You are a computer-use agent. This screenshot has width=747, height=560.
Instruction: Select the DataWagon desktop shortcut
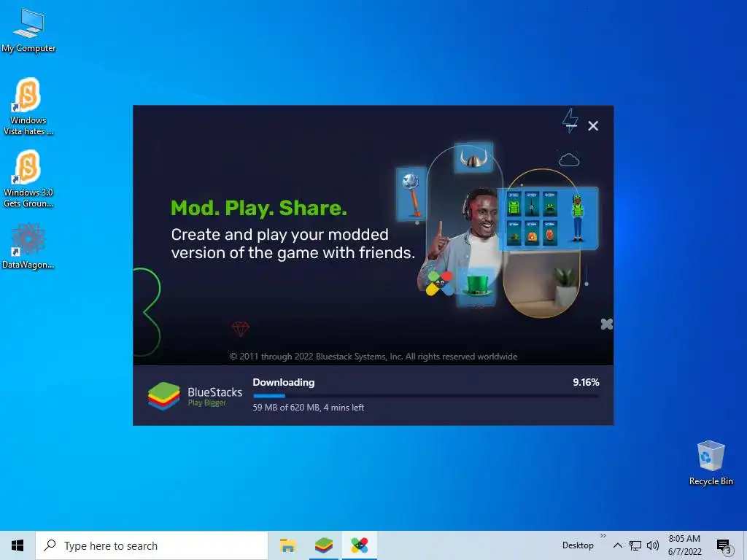(x=28, y=246)
